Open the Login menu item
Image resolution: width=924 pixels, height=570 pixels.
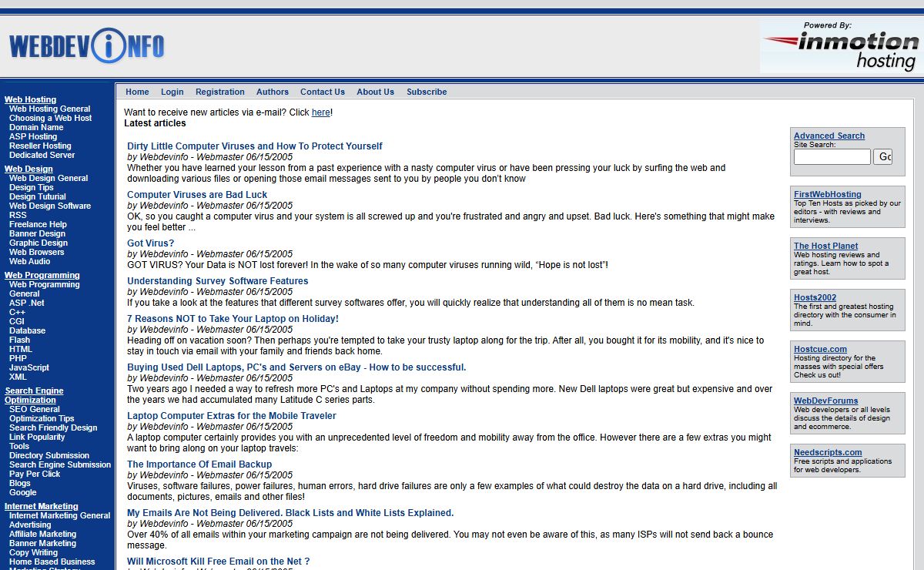point(172,92)
